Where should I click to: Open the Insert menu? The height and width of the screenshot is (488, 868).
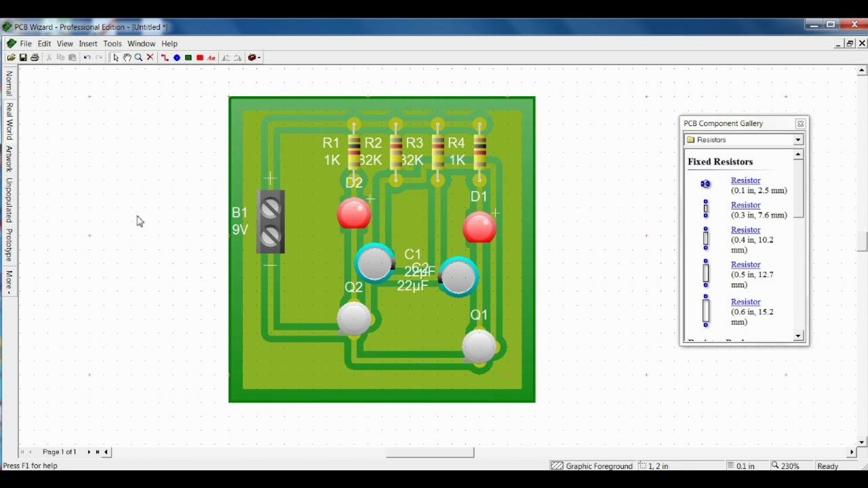click(88, 43)
